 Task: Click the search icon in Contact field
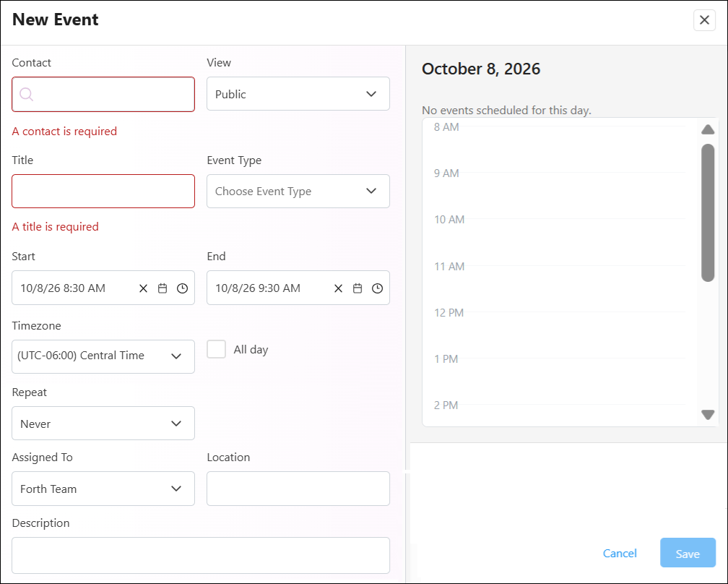point(27,94)
